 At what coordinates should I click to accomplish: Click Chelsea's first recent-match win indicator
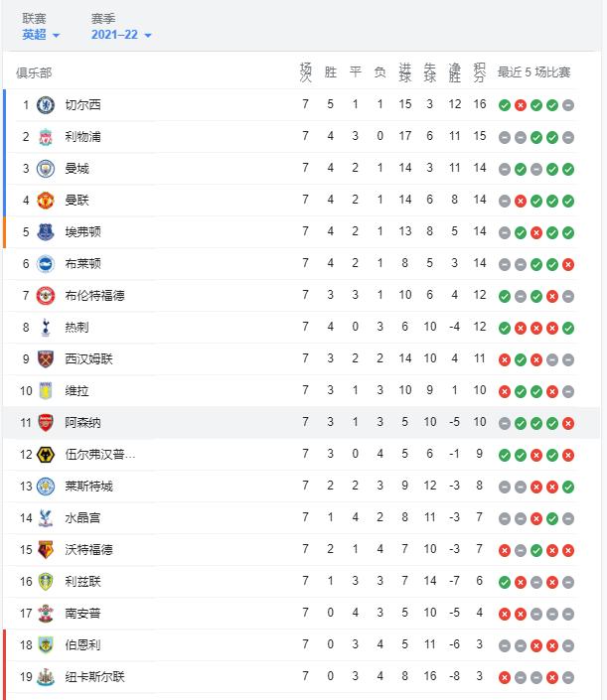pyautogui.click(x=505, y=105)
